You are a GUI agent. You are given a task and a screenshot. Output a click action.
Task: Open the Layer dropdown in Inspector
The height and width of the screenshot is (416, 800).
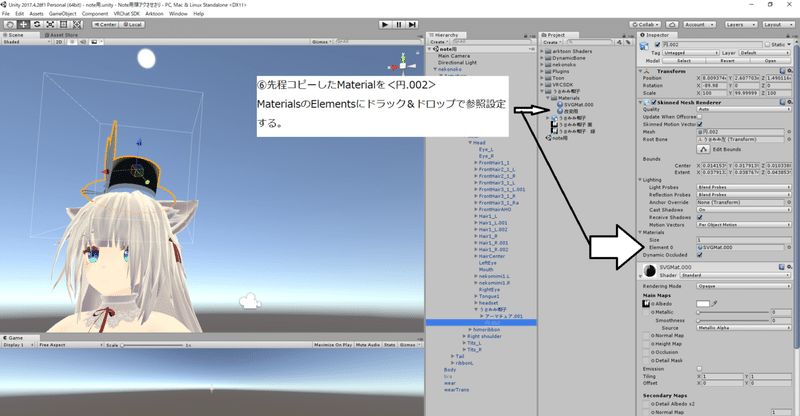[764, 53]
